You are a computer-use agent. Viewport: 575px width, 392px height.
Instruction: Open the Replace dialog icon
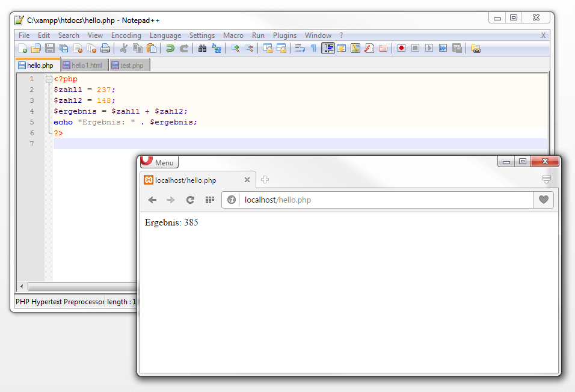click(217, 48)
